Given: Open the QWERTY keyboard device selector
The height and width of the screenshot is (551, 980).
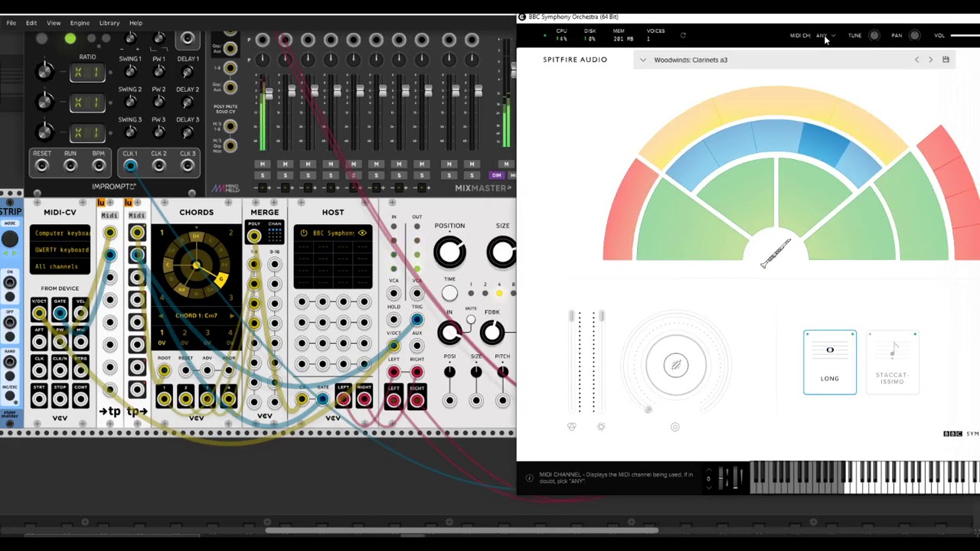Looking at the screenshot, I should (62, 249).
